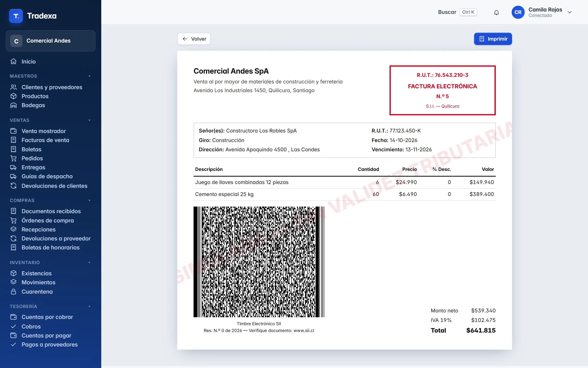Click the Cuarentena lock icon
Viewport: 588px width, 368px height.
pyautogui.click(x=14, y=292)
